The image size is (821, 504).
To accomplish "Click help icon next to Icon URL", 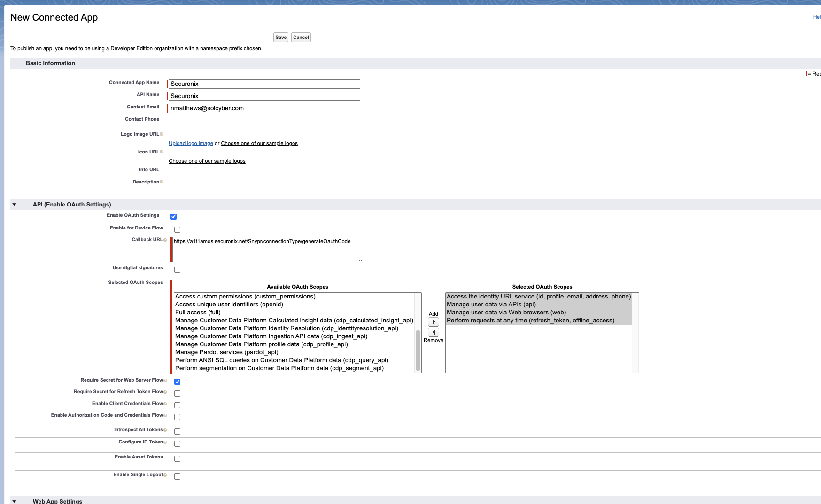I will click(162, 152).
